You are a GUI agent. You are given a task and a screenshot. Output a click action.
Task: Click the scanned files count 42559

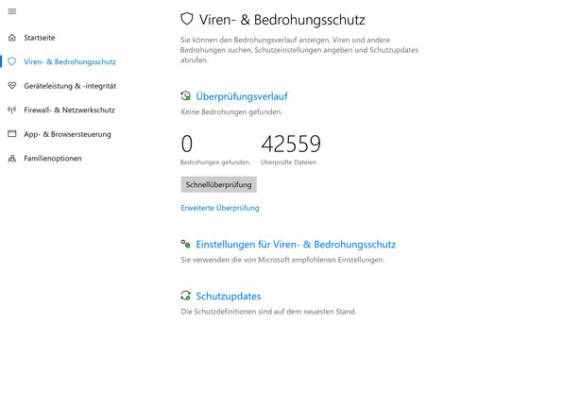point(291,144)
